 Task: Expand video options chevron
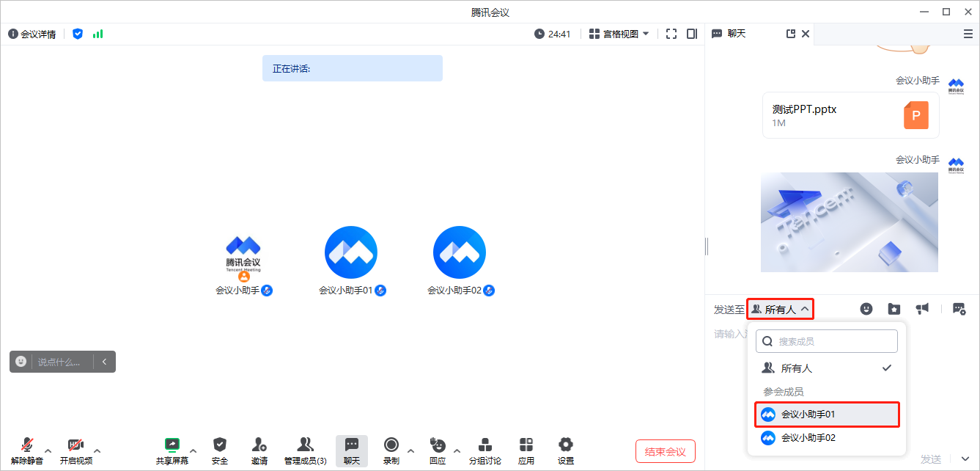pyautogui.click(x=97, y=450)
